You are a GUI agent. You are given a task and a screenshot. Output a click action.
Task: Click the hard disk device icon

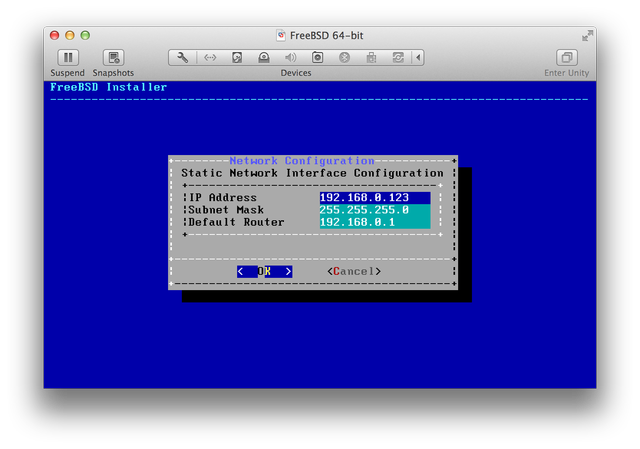[x=237, y=58]
